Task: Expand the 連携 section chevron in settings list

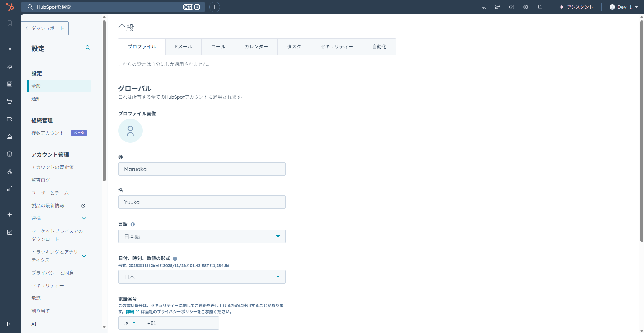Action: (84, 218)
